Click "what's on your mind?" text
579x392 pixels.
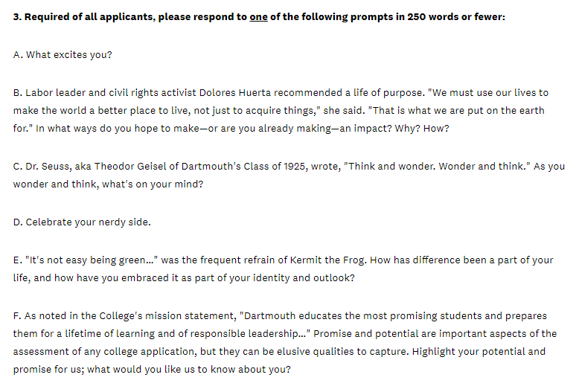pyautogui.click(x=153, y=184)
